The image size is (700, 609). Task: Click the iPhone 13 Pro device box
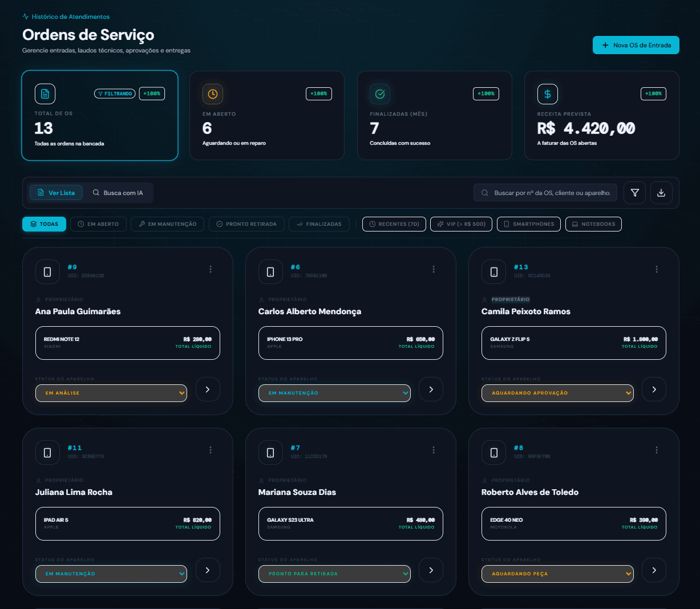pos(351,343)
